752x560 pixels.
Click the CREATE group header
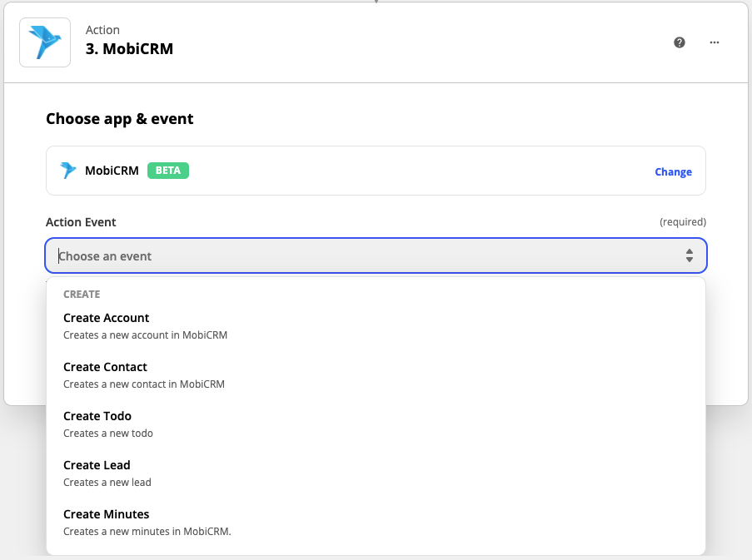[x=82, y=295]
